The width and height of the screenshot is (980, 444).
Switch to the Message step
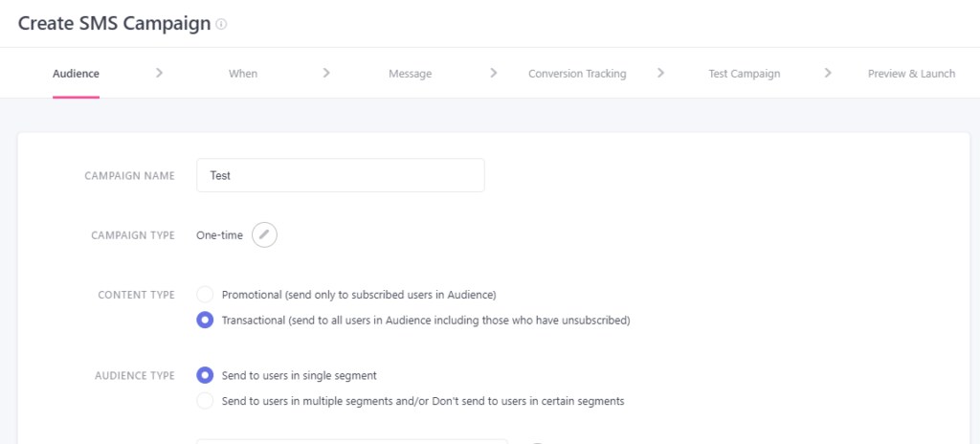coord(410,74)
